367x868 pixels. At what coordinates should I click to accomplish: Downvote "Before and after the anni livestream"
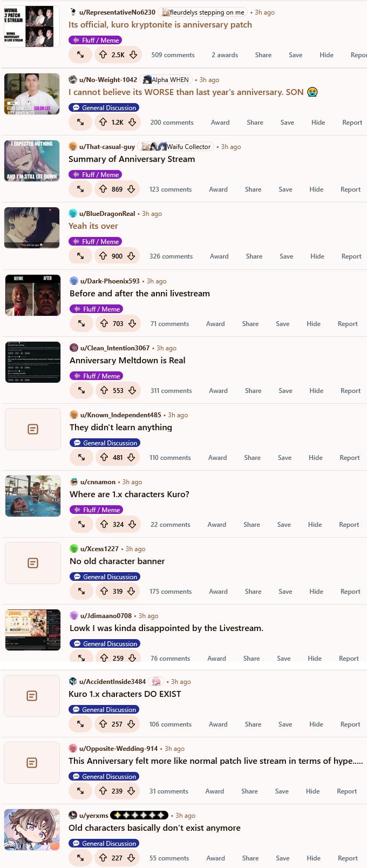point(132,323)
